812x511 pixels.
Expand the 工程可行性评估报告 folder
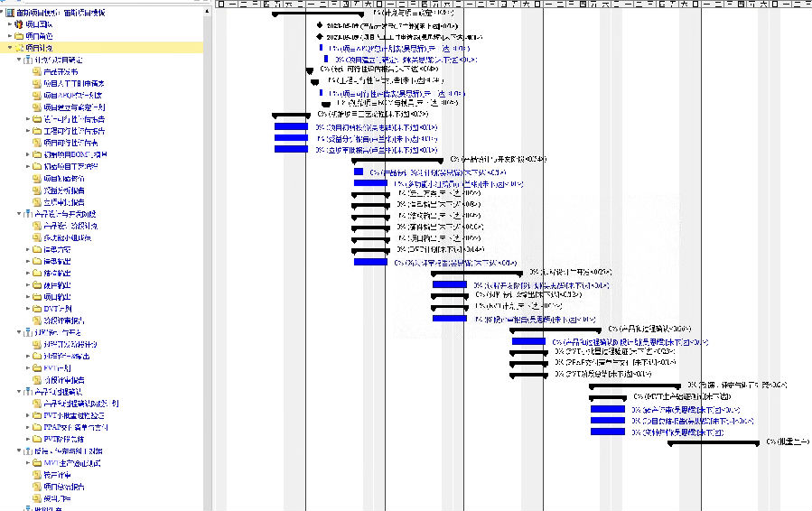coord(28,131)
